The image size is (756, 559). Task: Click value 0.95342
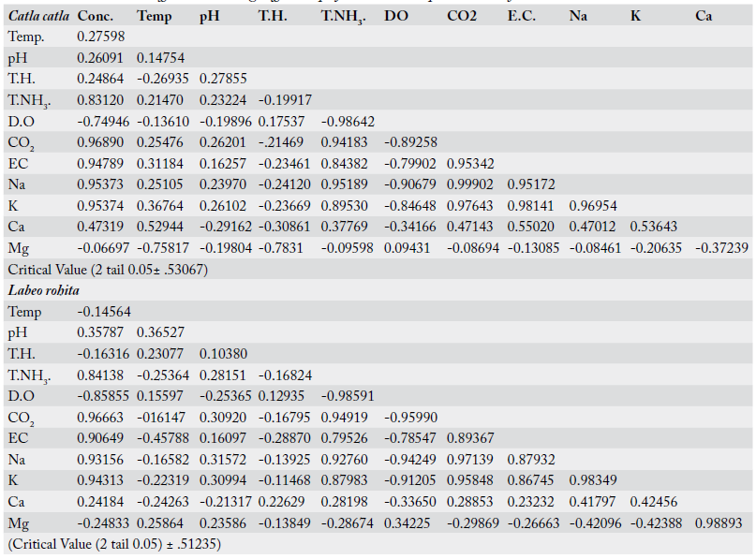tap(470, 164)
